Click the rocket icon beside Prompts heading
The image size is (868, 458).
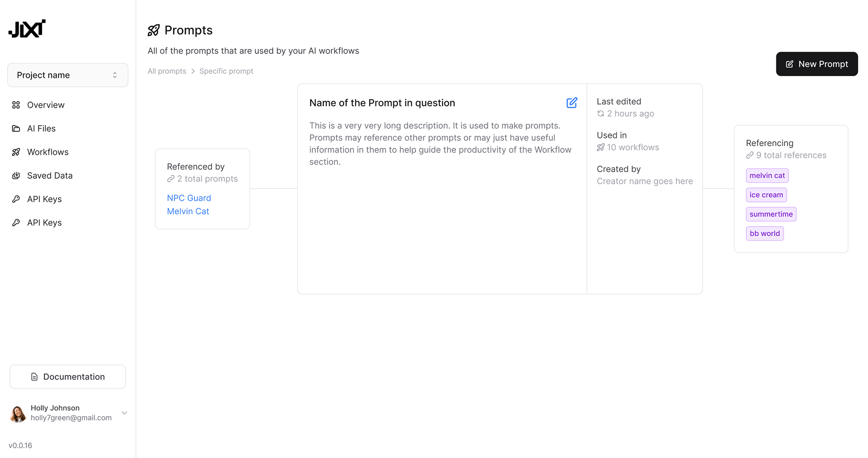(x=154, y=30)
